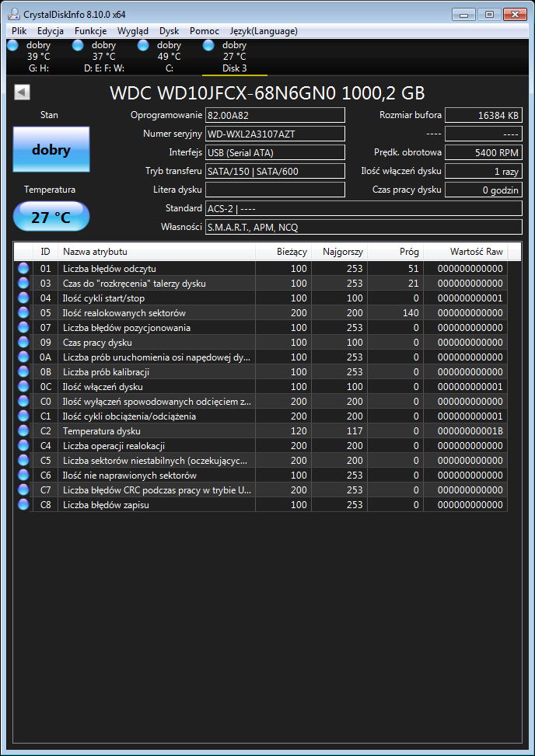Select the G: H: disk tab
The width and height of the screenshot is (535, 756).
pyautogui.click(x=39, y=57)
